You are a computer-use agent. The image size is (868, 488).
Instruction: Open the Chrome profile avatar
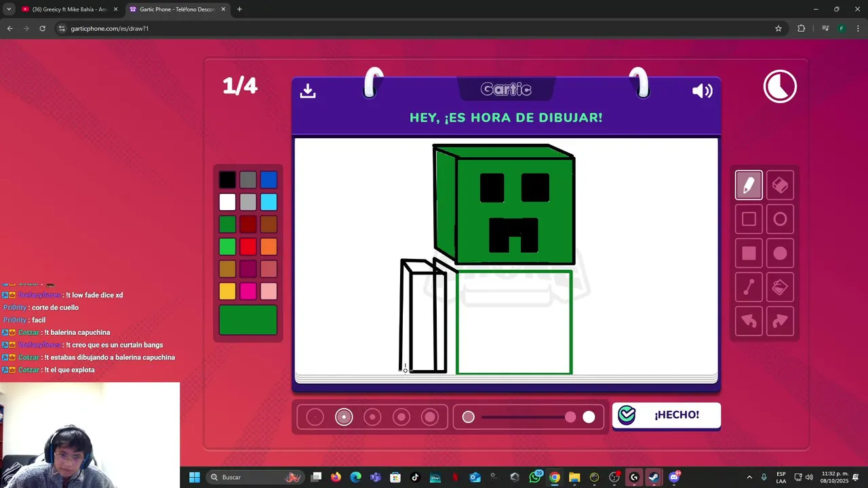842,28
